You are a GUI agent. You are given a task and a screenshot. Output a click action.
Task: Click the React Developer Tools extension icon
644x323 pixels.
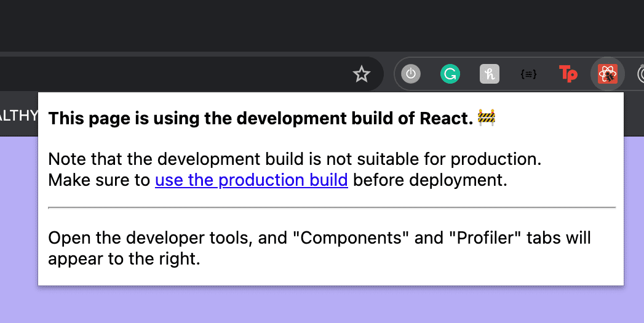coord(608,74)
